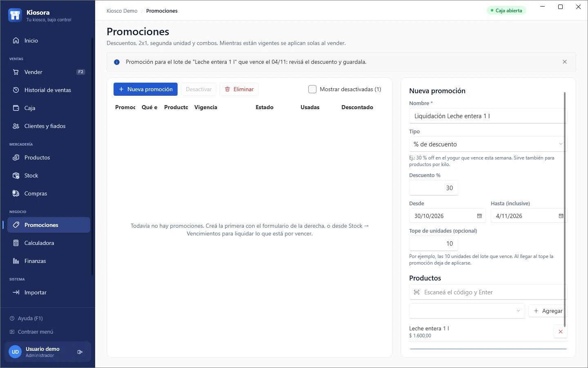
Task: Open the product selection dropdown
Action: [467, 311]
